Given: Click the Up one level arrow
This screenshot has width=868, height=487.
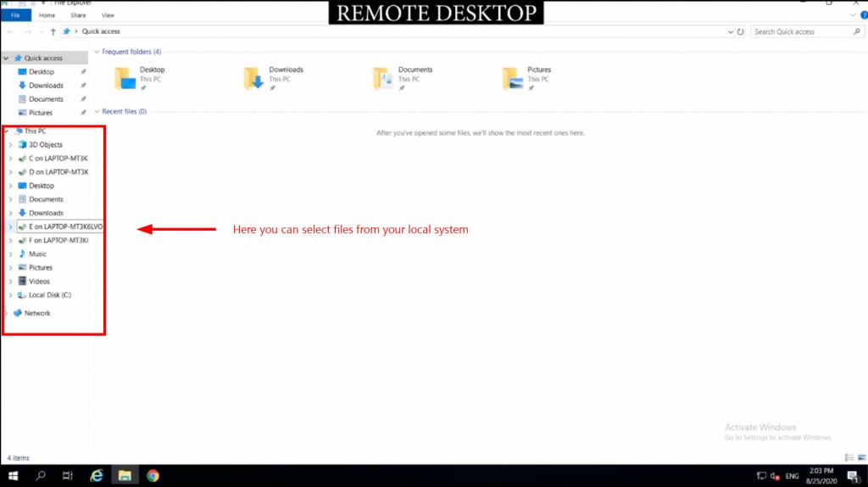Looking at the screenshot, I should (53, 31).
